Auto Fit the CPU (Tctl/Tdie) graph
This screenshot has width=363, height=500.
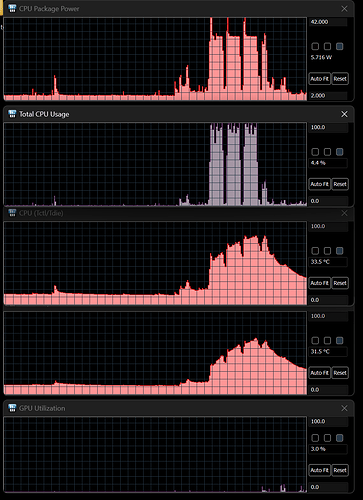click(319, 283)
